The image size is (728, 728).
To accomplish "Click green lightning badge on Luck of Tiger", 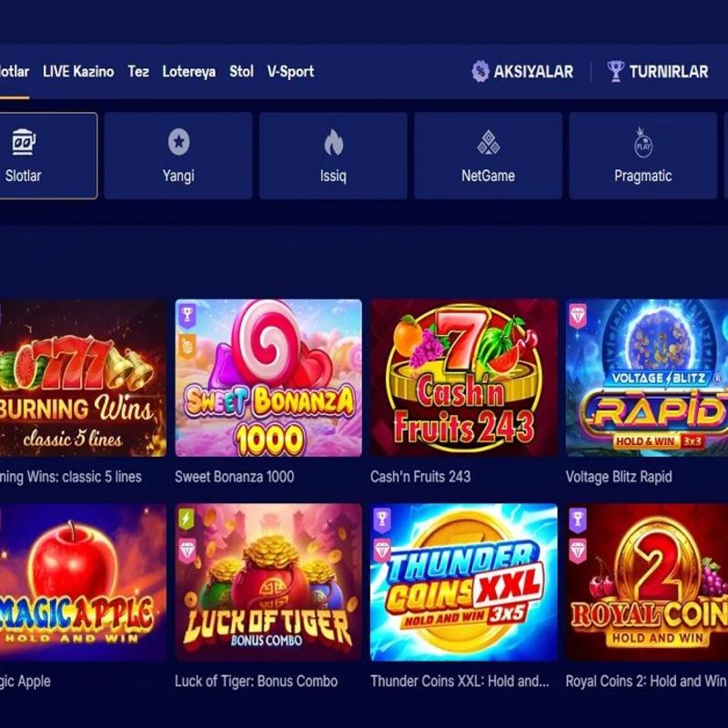I will (x=187, y=520).
